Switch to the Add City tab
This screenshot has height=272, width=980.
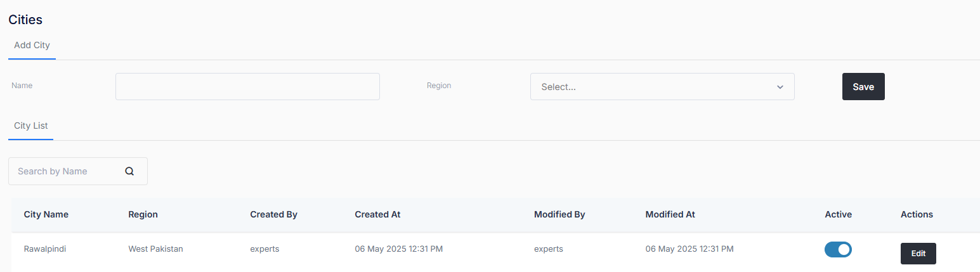(32, 46)
